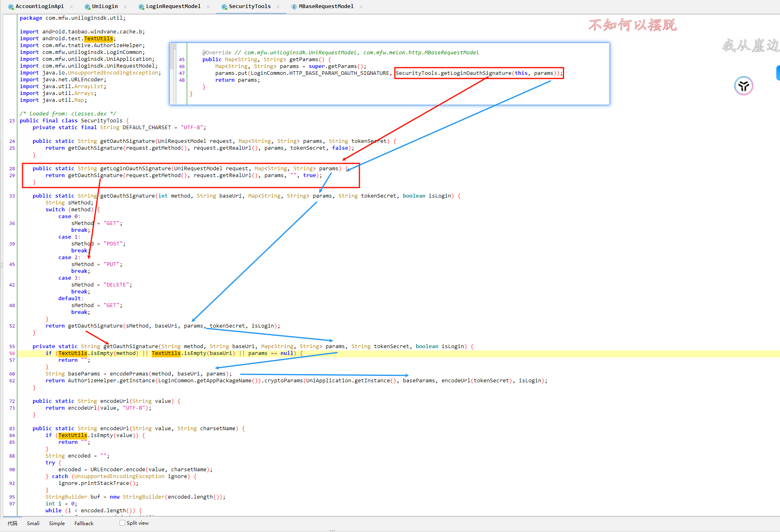Click the MBaseRequestModel class icon

click(294, 7)
